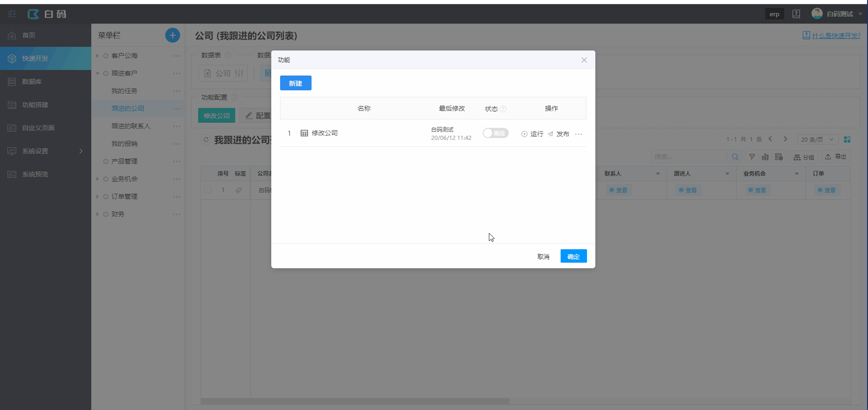Open 自定义页面 in the sidebar
This screenshot has height=410, width=868.
tap(45, 128)
